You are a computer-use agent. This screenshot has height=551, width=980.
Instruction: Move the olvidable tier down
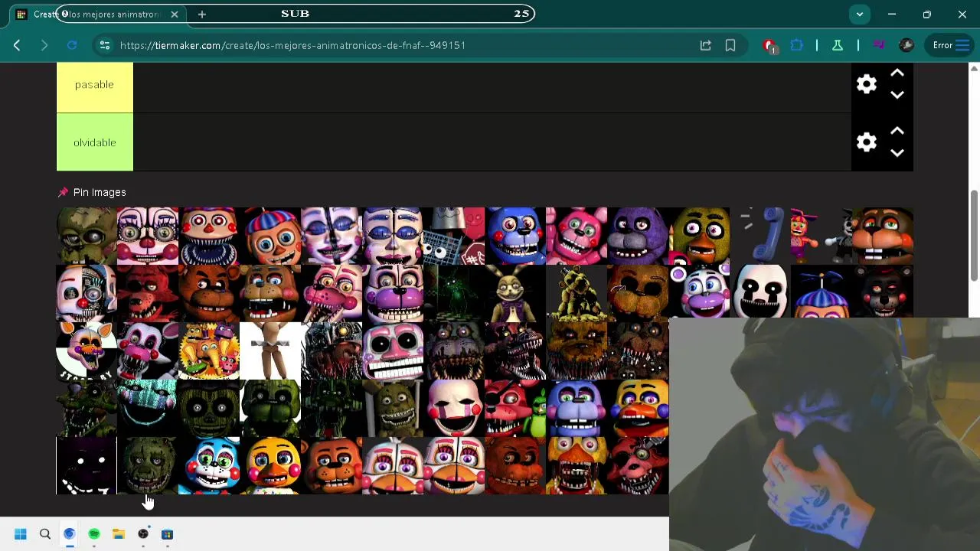coord(897,153)
